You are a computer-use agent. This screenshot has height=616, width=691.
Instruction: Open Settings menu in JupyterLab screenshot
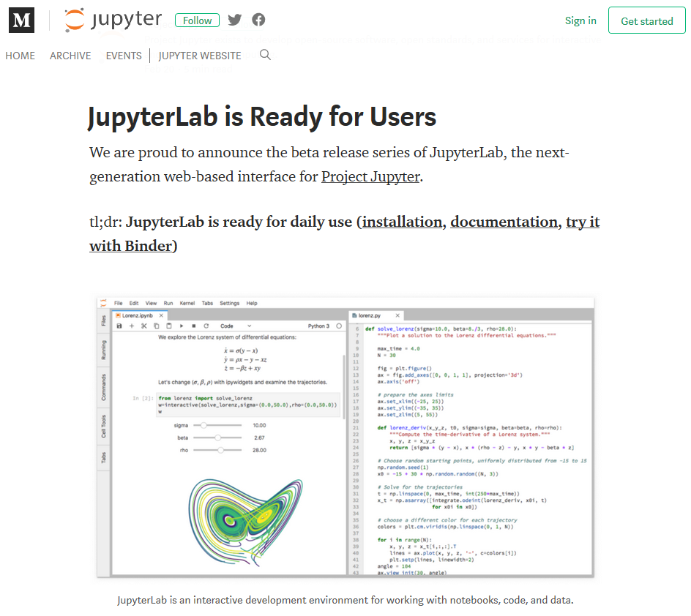[x=230, y=304]
